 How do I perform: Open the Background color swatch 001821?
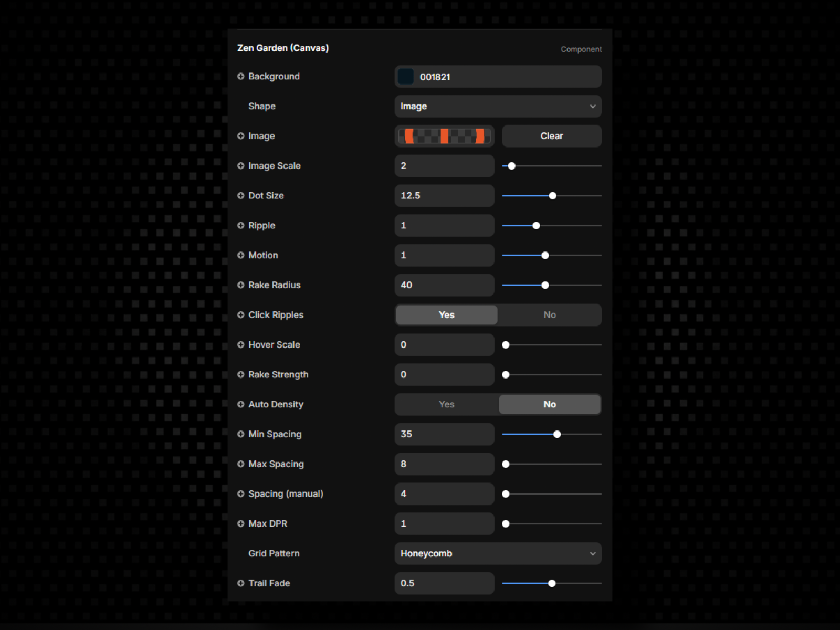tap(406, 77)
